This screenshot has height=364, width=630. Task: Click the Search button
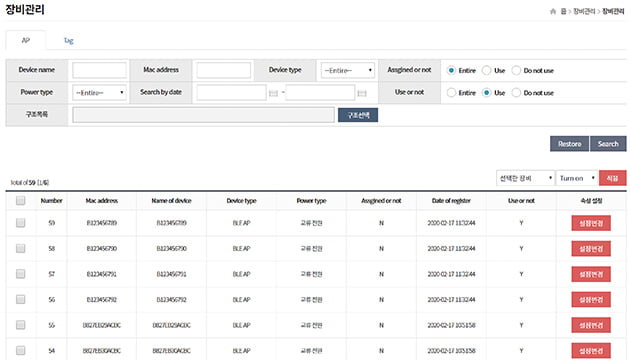coord(608,144)
